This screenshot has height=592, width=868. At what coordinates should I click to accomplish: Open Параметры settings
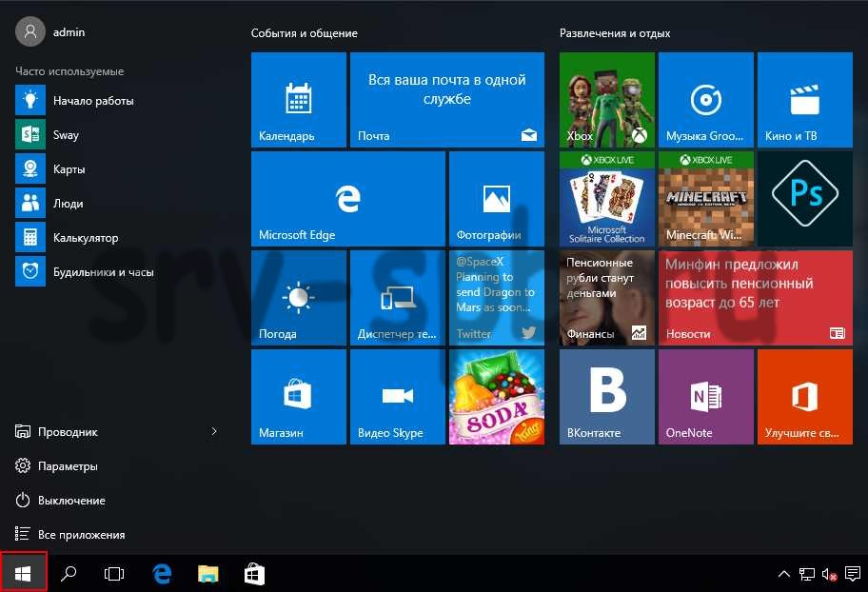(68, 466)
